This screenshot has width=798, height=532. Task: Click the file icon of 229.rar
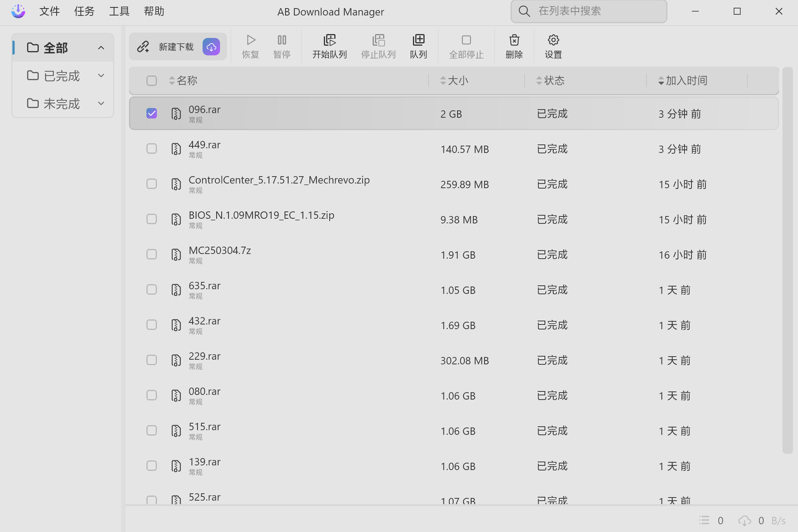[x=176, y=360]
